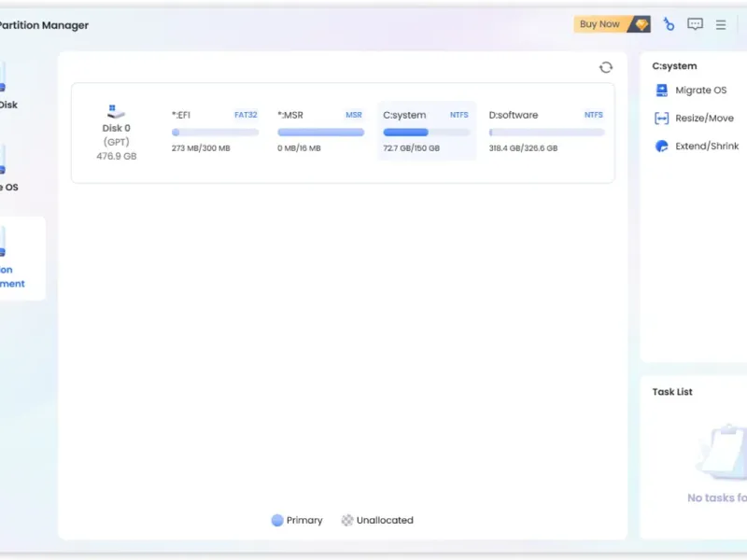Screen dimensions: 747x560
Task: Click the Primary legend color dot
Action: pos(277,521)
